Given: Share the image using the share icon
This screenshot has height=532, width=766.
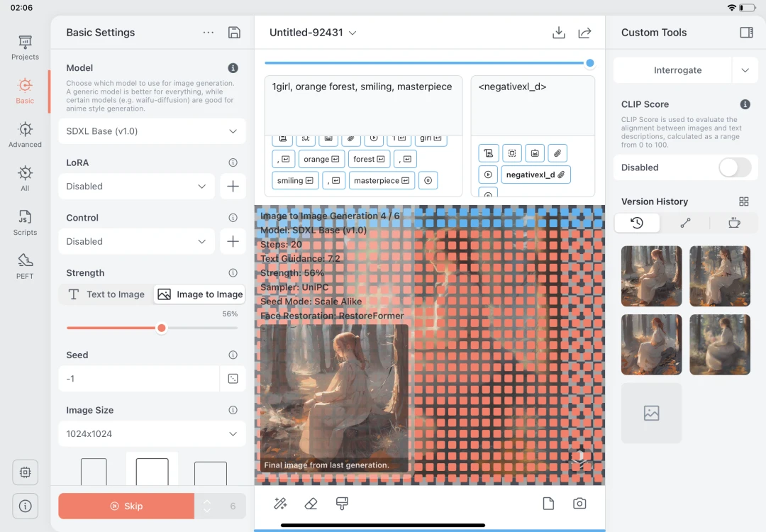Looking at the screenshot, I should 584,32.
